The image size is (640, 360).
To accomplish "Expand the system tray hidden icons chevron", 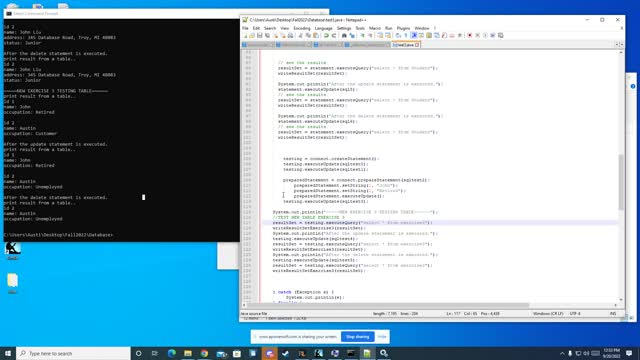I will (x=562, y=353).
